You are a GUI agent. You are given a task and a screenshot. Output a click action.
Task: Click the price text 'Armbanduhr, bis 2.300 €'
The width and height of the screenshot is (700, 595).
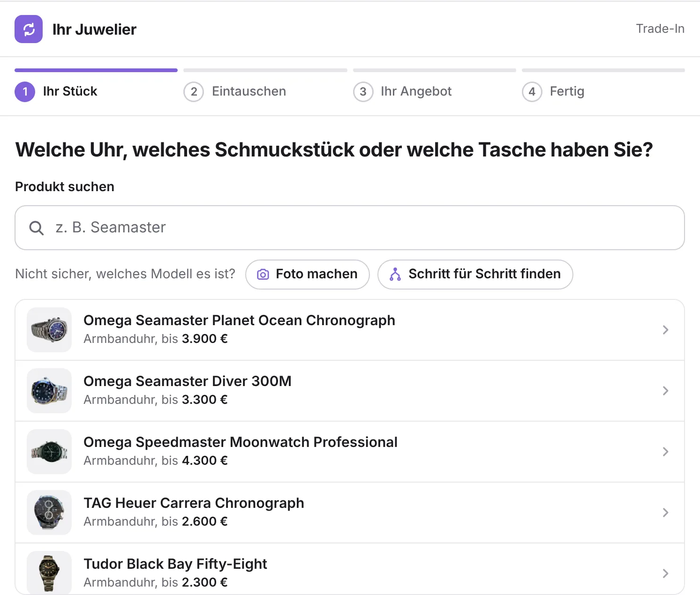click(156, 582)
